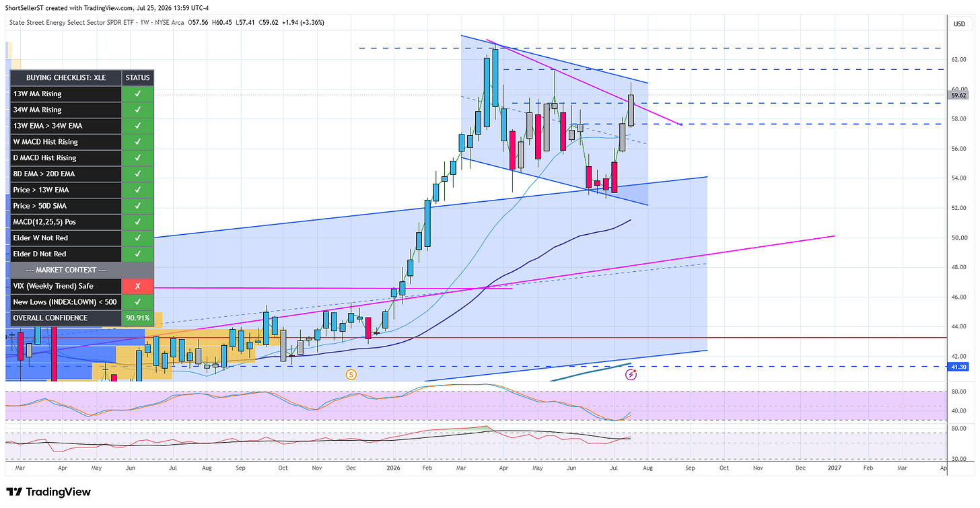Viewport: 980px width, 508px height.
Task: Open the TradingView logo link
Action: pyautogui.click(x=48, y=492)
